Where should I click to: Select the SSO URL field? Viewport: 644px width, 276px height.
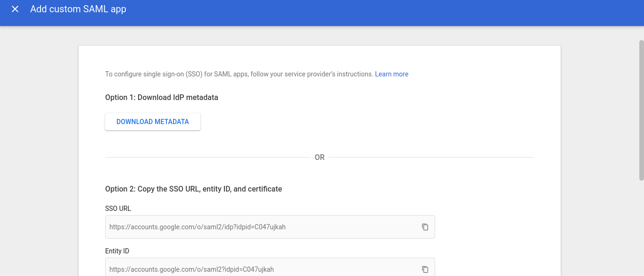[270, 227]
